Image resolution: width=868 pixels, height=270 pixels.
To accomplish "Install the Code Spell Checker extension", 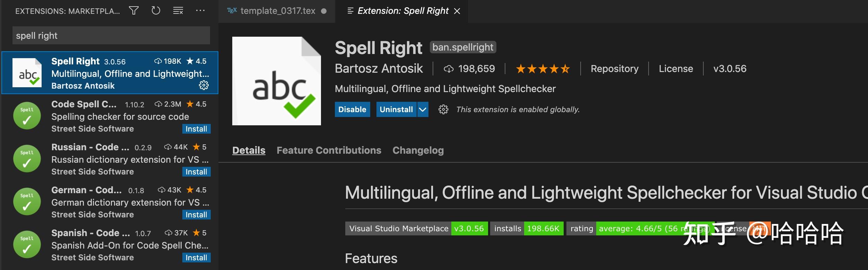I will point(196,129).
